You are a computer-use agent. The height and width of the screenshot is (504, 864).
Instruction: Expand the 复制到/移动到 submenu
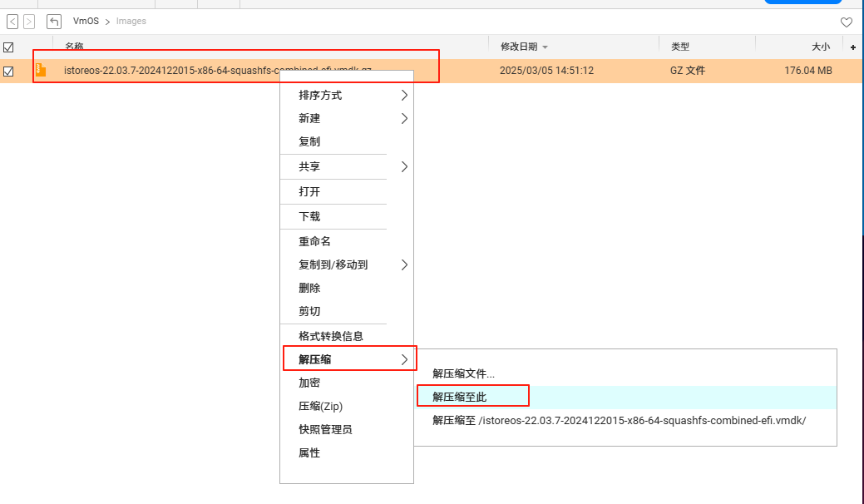(x=347, y=265)
